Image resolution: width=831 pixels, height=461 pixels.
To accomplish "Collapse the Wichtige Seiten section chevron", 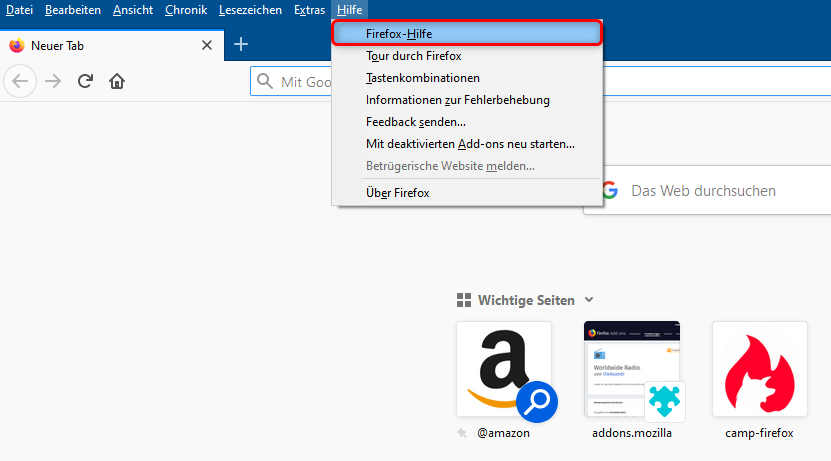I will point(589,300).
